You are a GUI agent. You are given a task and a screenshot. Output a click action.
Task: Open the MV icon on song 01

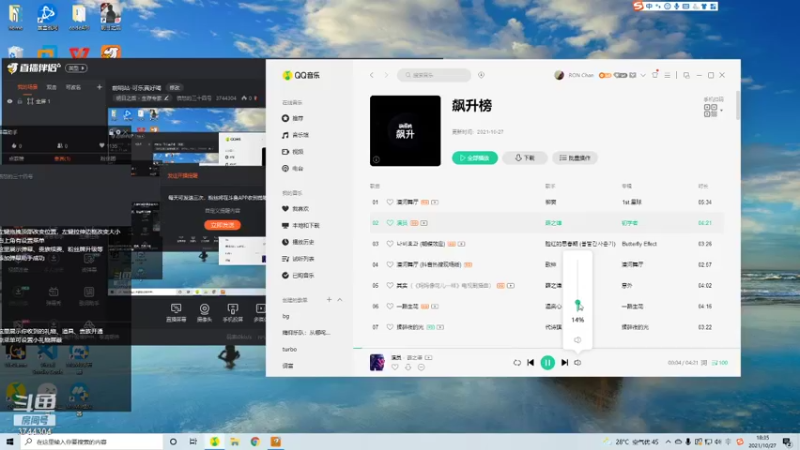click(435, 202)
